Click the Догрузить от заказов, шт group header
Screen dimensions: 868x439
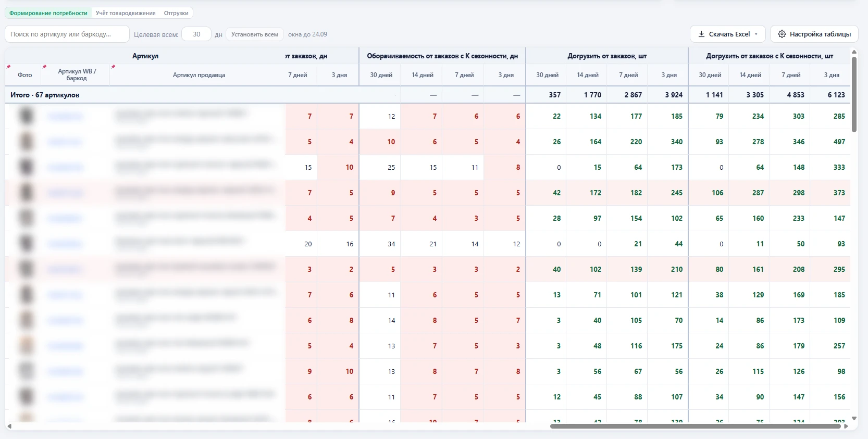[607, 56]
